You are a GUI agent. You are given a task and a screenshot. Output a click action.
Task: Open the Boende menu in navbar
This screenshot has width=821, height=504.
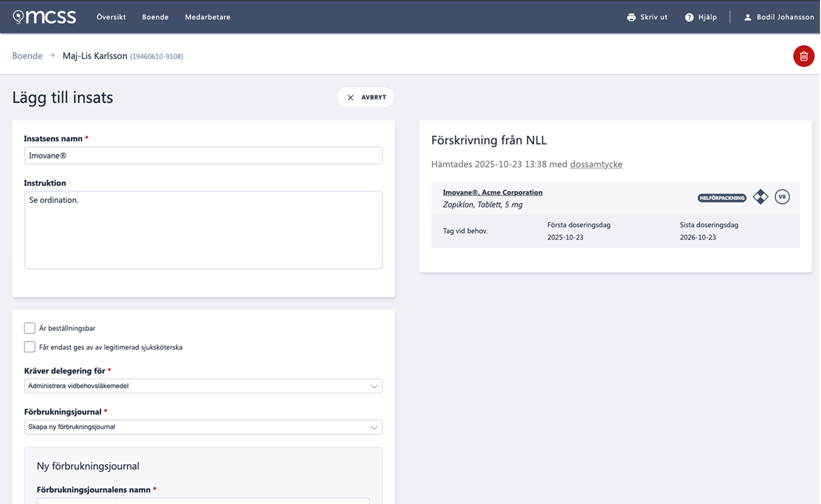[x=155, y=17]
